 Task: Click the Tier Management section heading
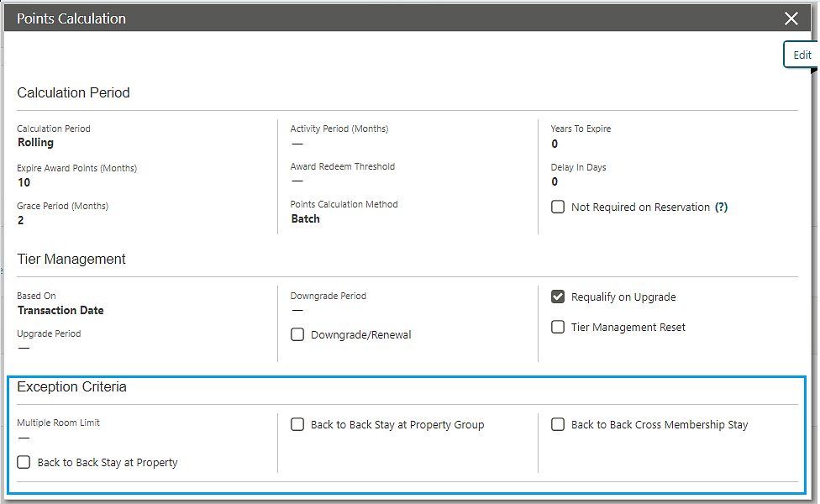[71, 259]
